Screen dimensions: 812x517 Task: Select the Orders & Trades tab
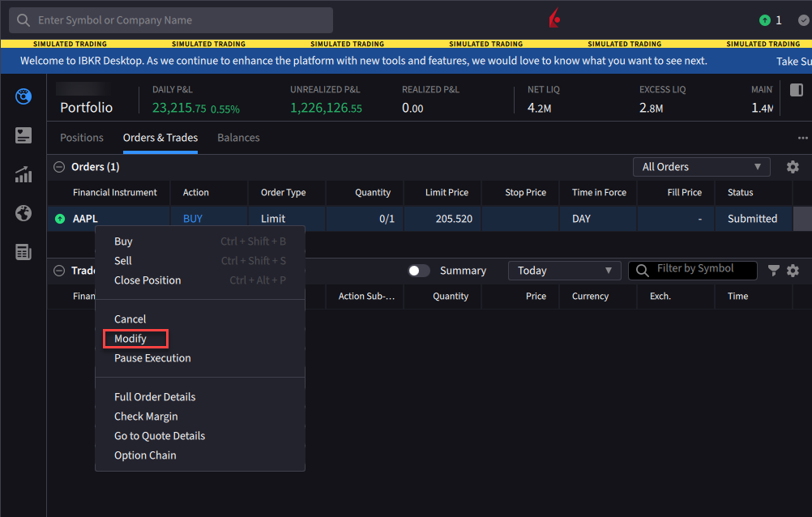[160, 138]
